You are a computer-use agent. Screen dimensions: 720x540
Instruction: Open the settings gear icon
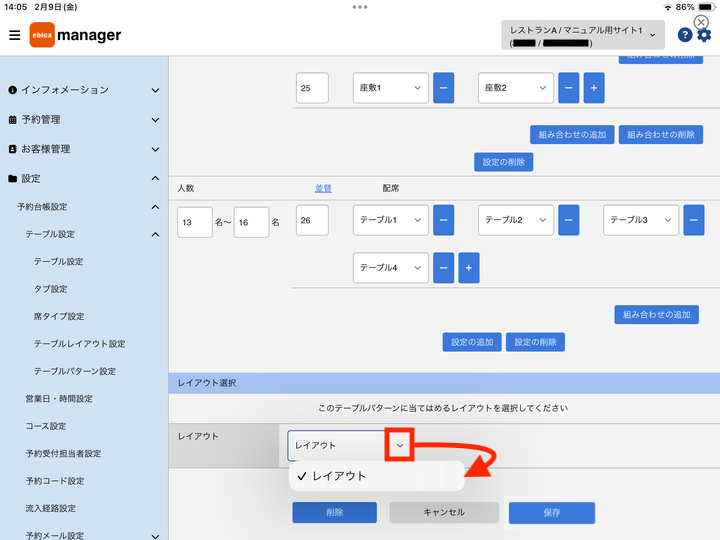(x=704, y=35)
